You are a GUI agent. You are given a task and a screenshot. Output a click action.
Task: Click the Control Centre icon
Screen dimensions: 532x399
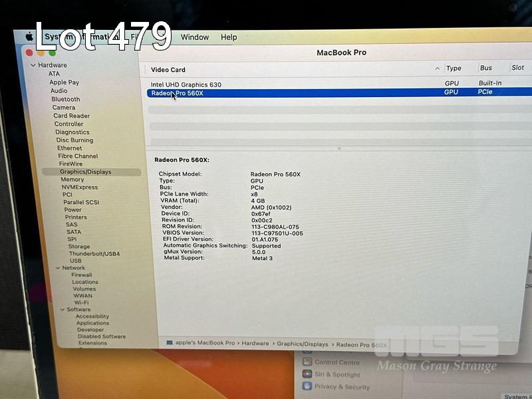(307, 362)
